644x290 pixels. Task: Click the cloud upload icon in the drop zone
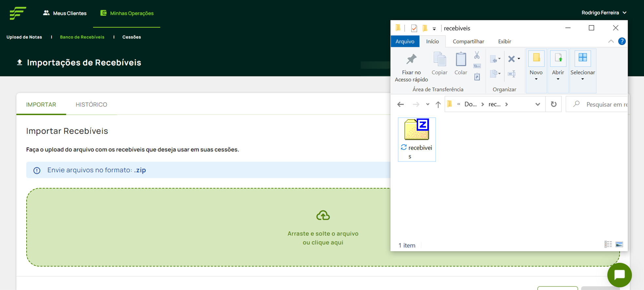(323, 215)
